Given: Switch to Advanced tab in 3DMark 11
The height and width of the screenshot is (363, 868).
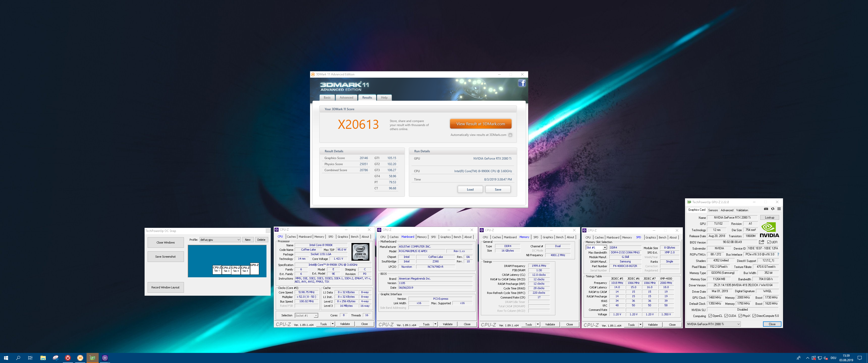Looking at the screenshot, I should [x=346, y=98].
